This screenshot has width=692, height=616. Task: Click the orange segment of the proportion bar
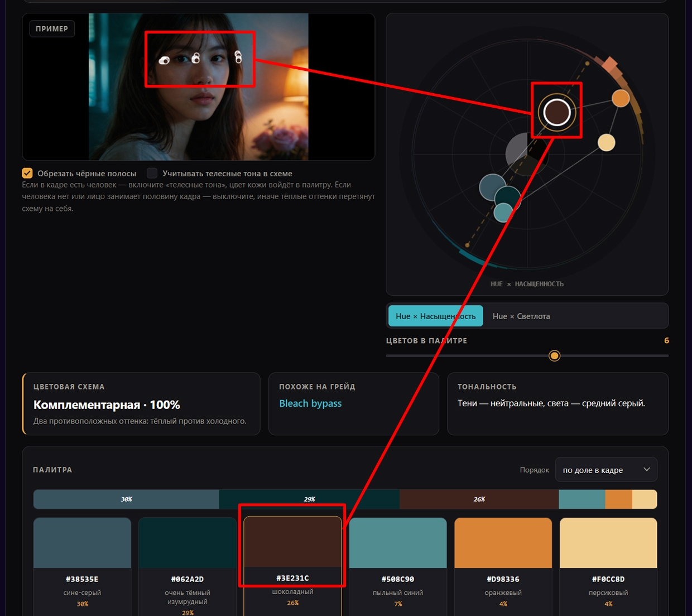tap(619, 499)
